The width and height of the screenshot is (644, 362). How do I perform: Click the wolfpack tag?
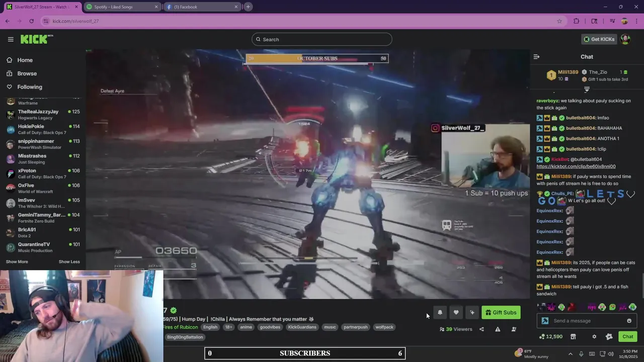[x=384, y=327]
